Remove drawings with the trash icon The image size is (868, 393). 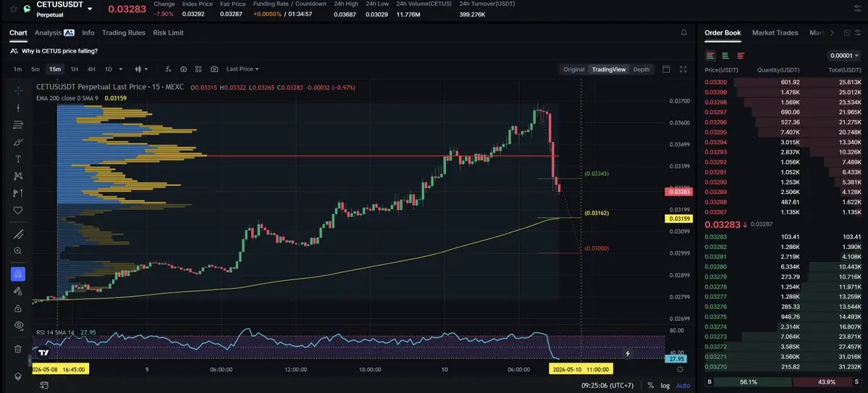tap(17, 349)
